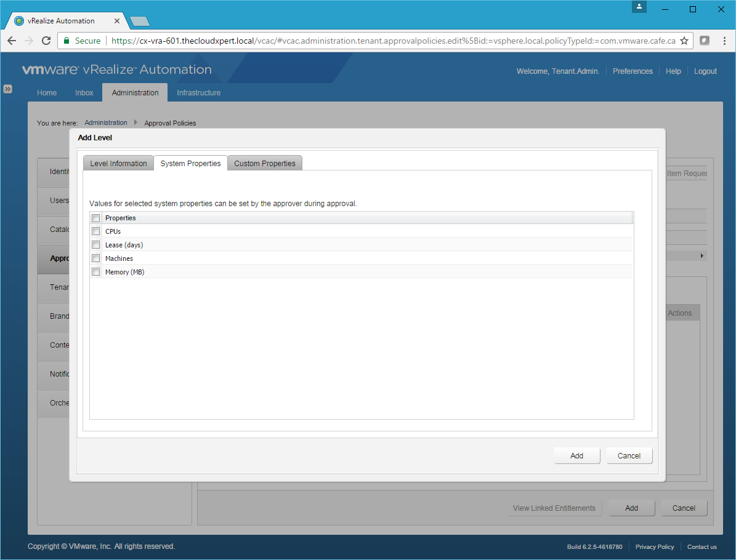Click the green Secure padlock icon
Screen dimensions: 736x560
tap(67, 41)
